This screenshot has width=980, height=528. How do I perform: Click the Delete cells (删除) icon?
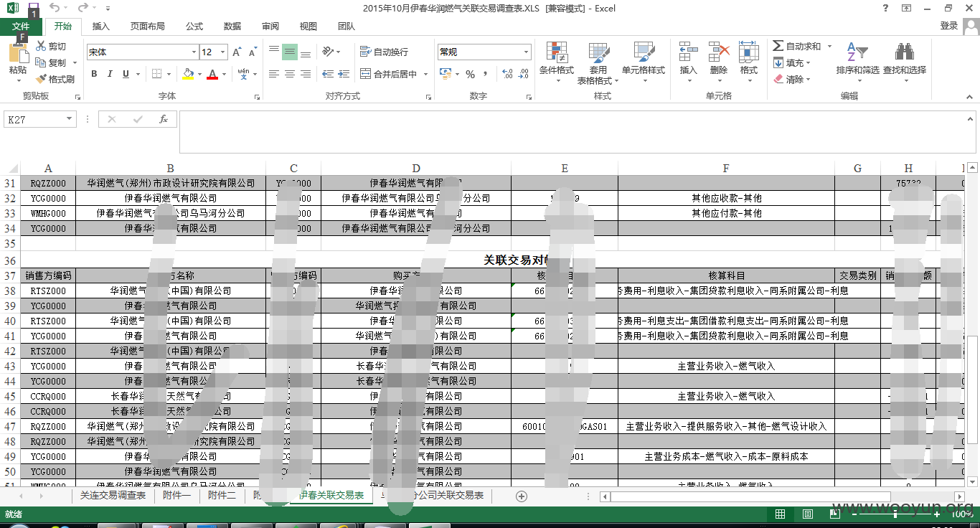tap(719, 52)
